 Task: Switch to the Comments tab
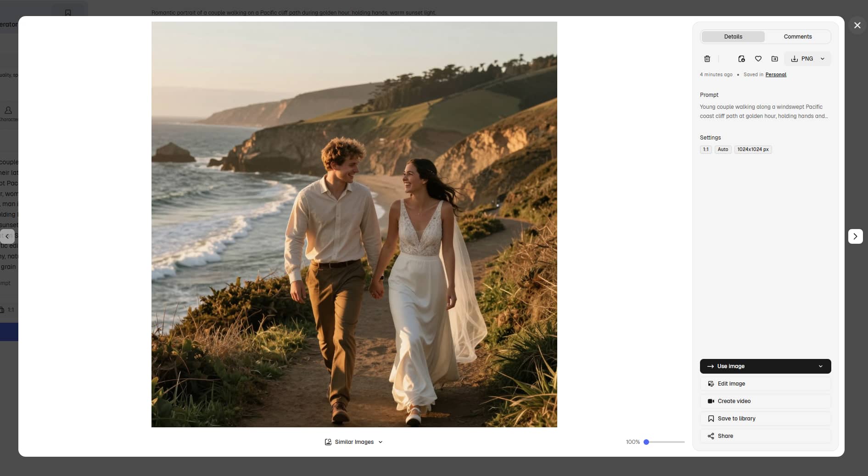tap(798, 37)
